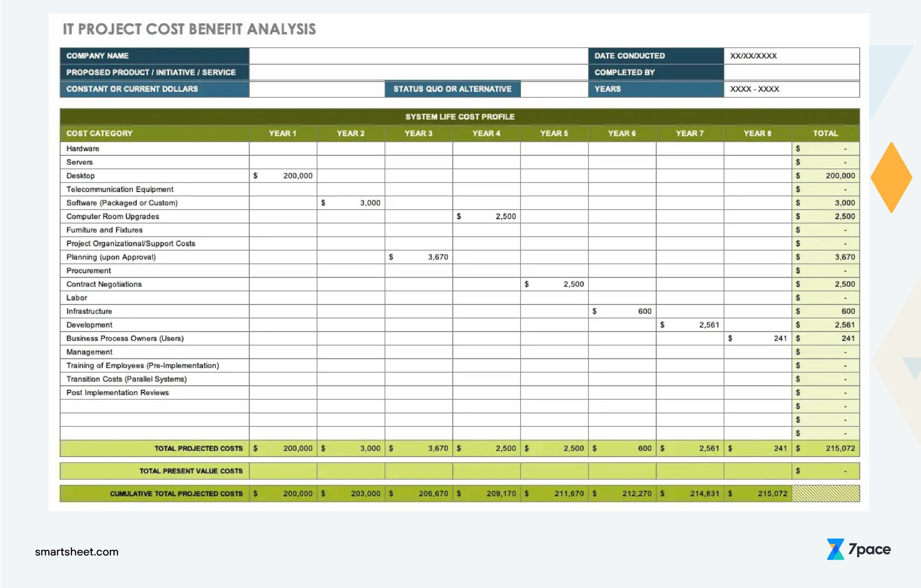Open the smartsheet.com link
921x588 pixels.
coord(77,552)
